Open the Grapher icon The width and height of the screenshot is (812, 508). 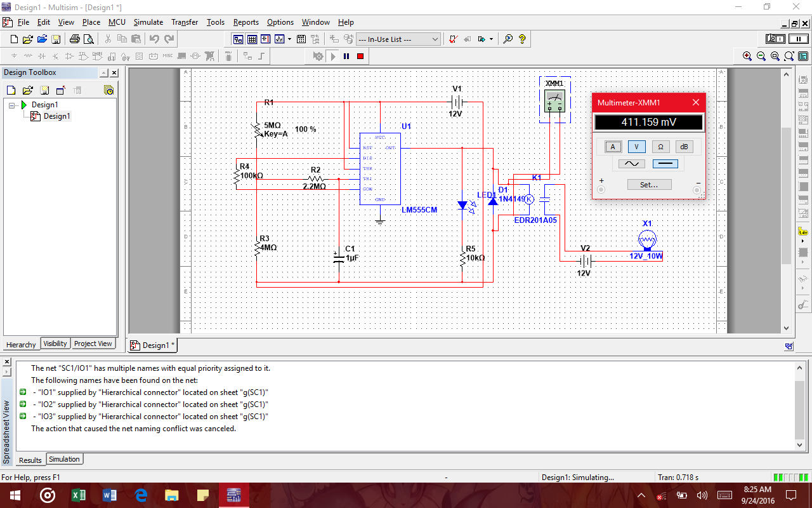[280, 39]
